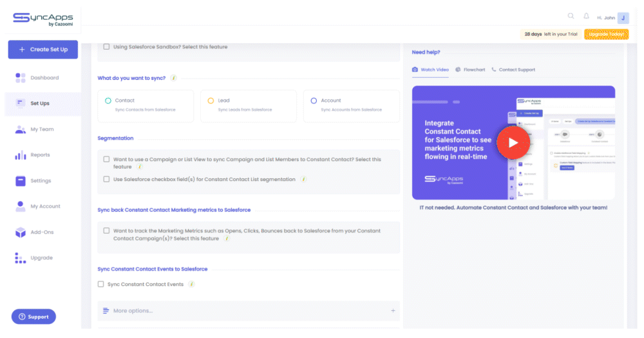Click the Settings sidebar icon
The height and width of the screenshot is (338, 644).
point(21,181)
